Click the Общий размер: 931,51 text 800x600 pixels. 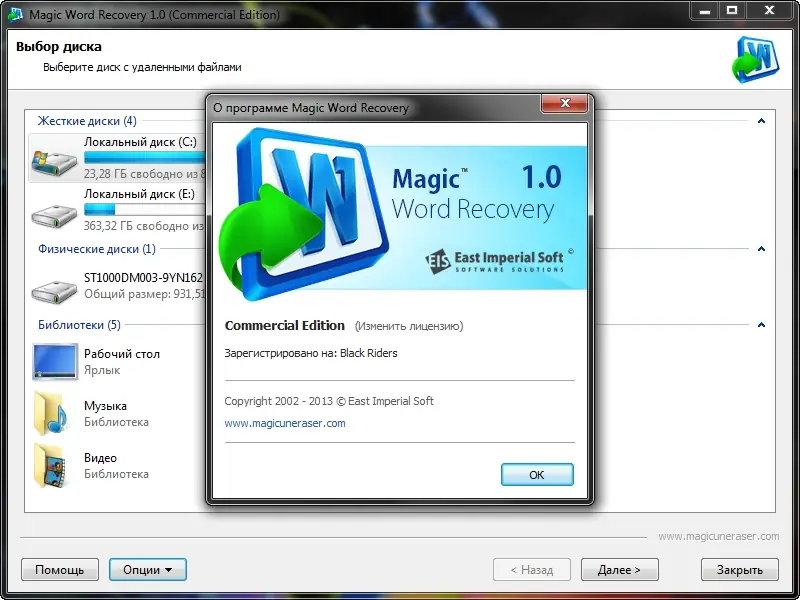(144, 294)
